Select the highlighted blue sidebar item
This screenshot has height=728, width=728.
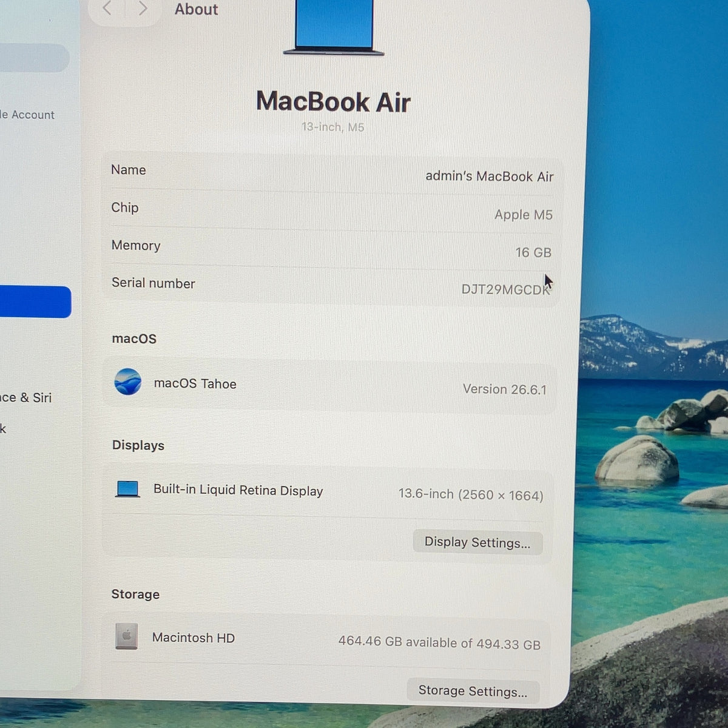pyautogui.click(x=35, y=302)
